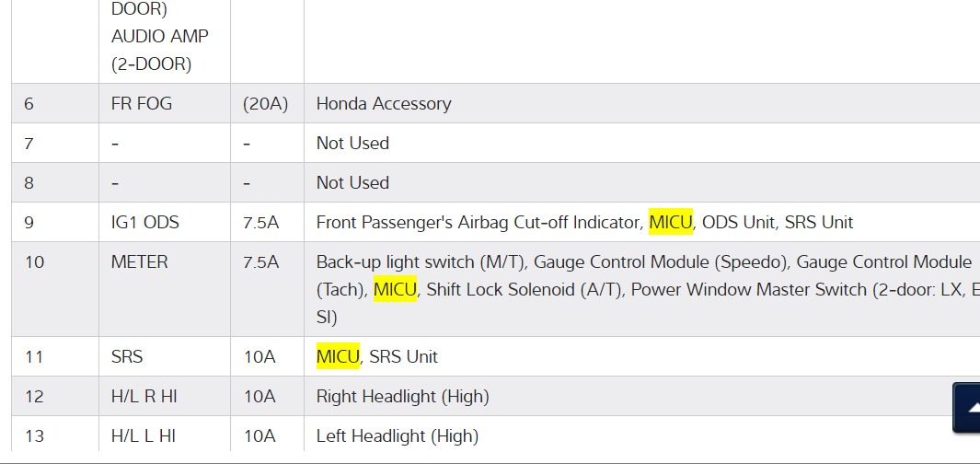980x464 pixels.
Task: Click Front Passenger's Airbag Cut-off Indicator text
Action: [478, 222]
